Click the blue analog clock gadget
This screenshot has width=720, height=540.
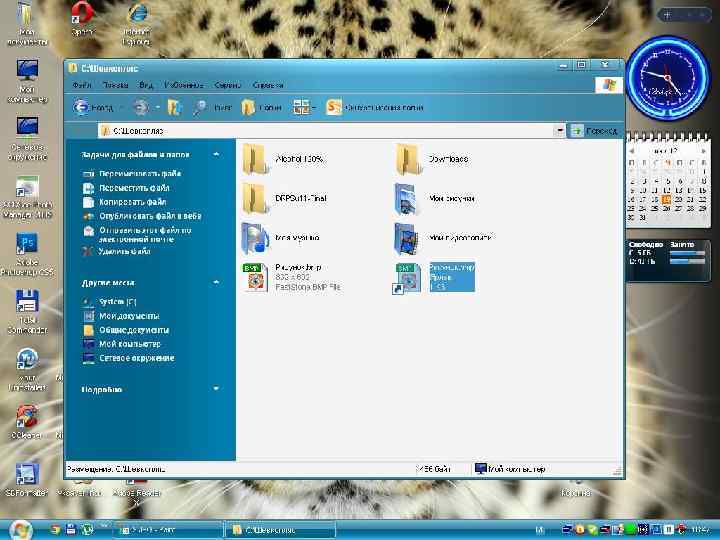(668, 78)
